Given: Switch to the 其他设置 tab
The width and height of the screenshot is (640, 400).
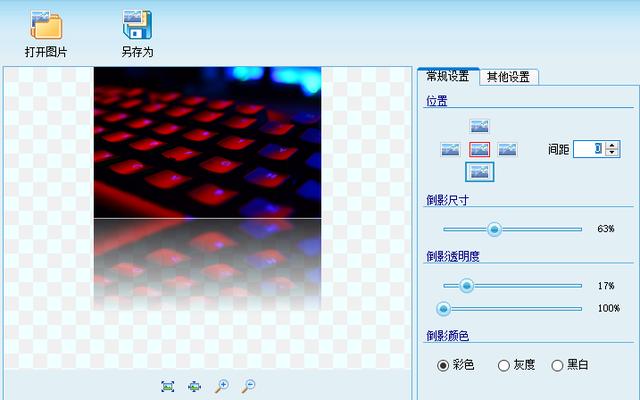Looking at the screenshot, I should coord(509,77).
